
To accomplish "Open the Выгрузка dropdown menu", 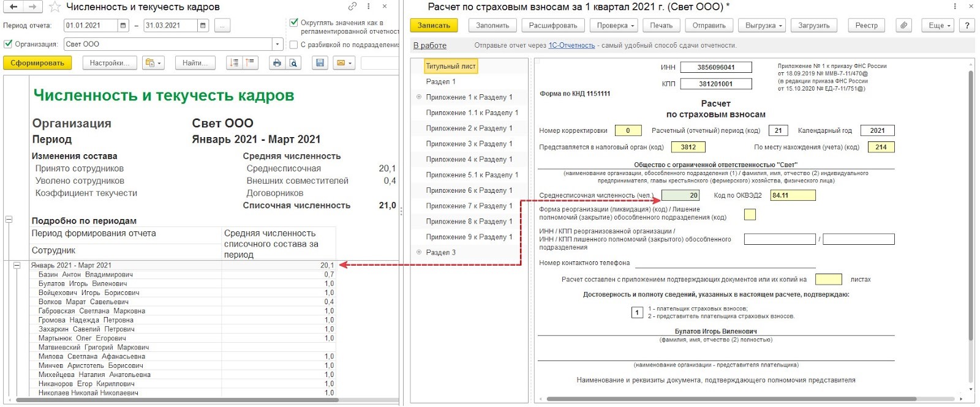I will coord(764,26).
